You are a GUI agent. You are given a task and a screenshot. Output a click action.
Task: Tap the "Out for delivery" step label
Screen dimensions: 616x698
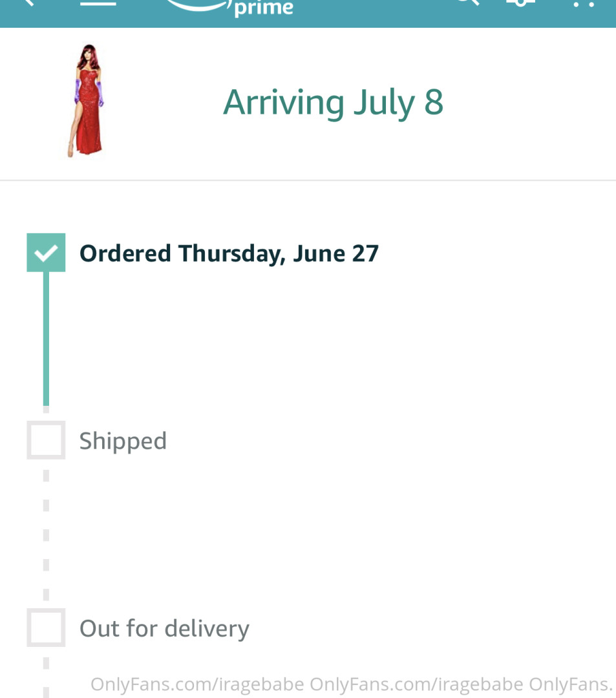coord(164,628)
